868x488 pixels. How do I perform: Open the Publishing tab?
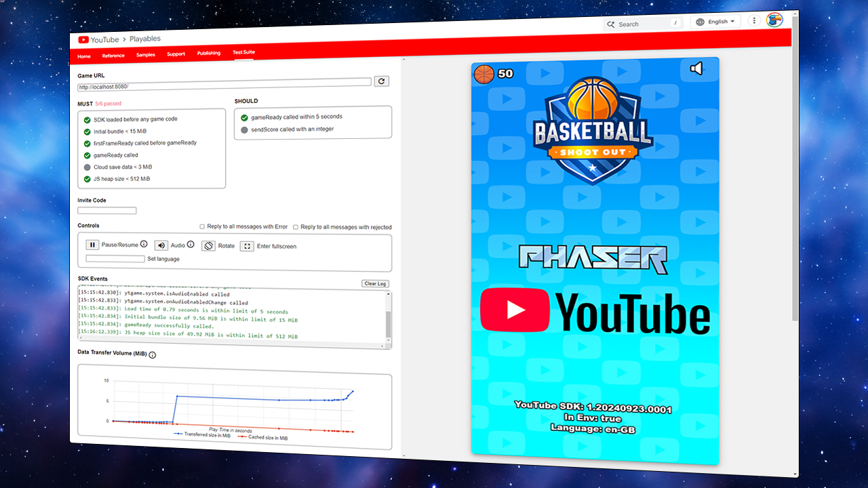coord(209,53)
